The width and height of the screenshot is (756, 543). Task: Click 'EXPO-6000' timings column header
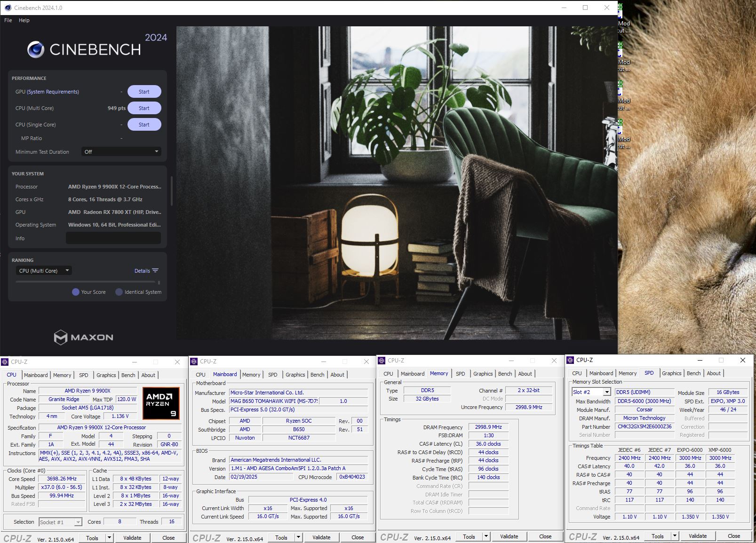click(690, 450)
